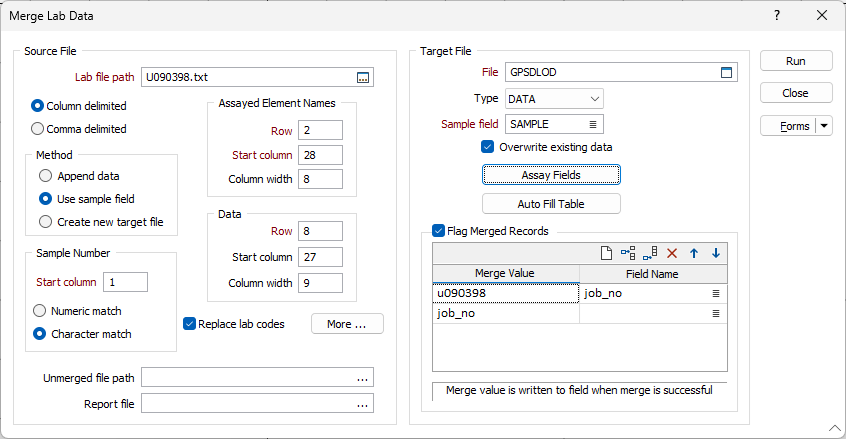846x439 pixels.
Task: Uncheck Replace lab codes checkbox
Action: pos(189,324)
